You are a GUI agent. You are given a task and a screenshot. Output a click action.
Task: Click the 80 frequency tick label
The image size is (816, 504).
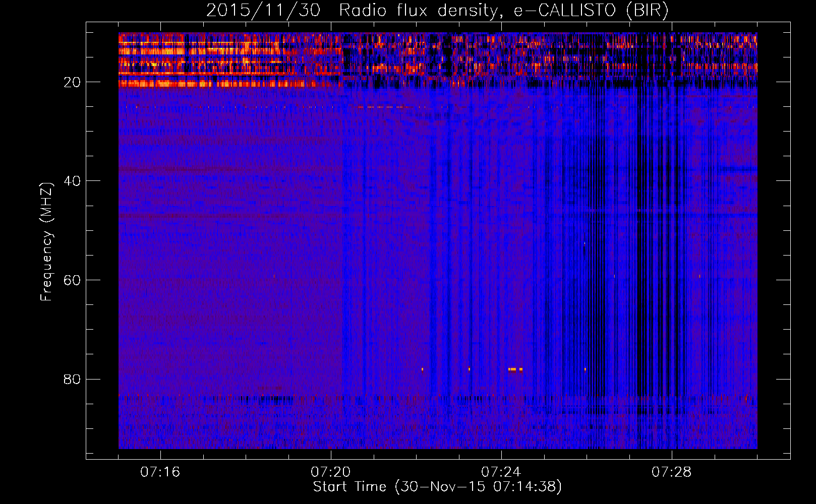(x=73, y=379)
